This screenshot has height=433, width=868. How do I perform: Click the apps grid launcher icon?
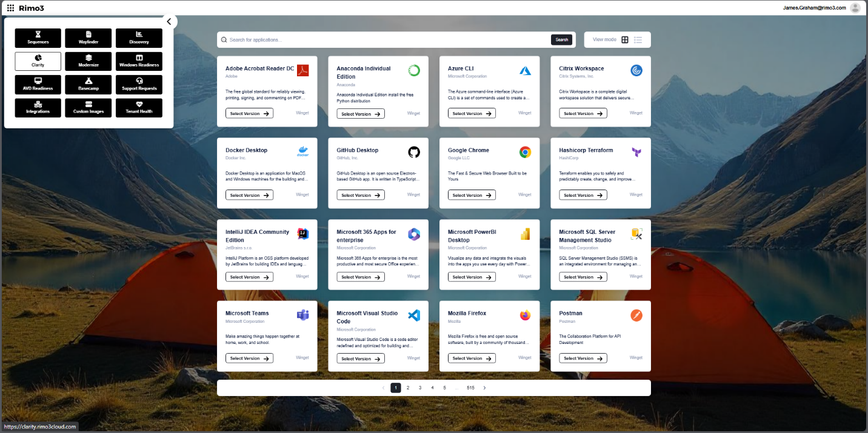[10, 8]
